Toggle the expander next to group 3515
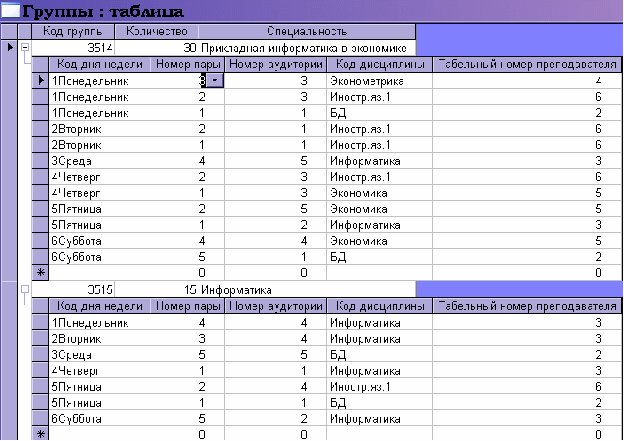Viewport: 624px width, 441px height. [25, 289]
